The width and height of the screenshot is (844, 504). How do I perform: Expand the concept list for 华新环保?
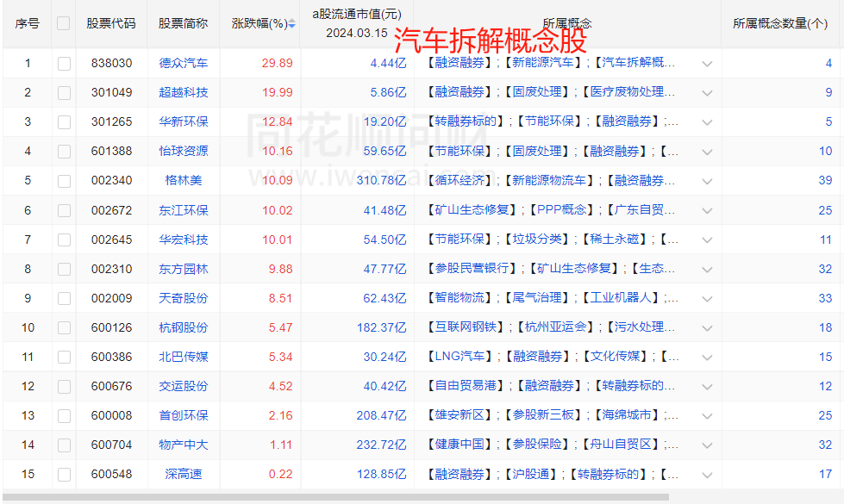click(x=707, y=121)
